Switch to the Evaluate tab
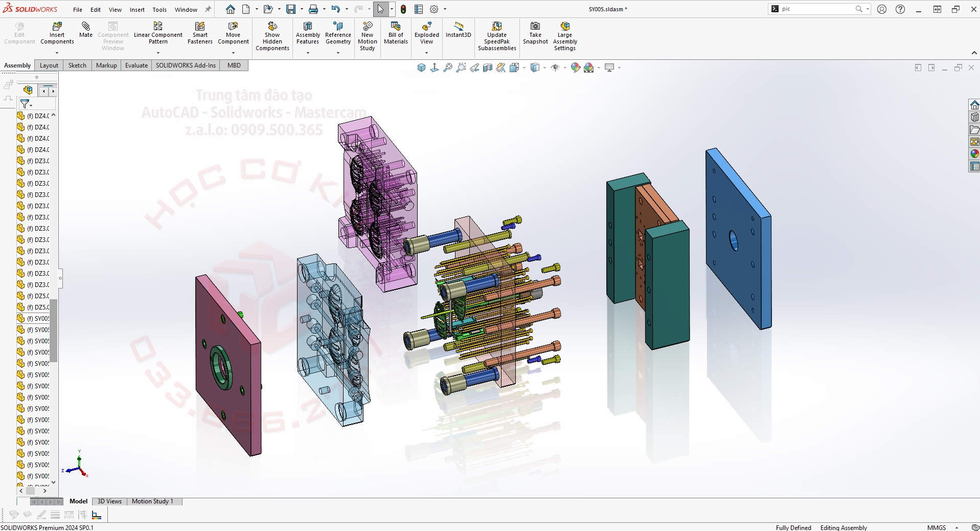 (136, 65)
